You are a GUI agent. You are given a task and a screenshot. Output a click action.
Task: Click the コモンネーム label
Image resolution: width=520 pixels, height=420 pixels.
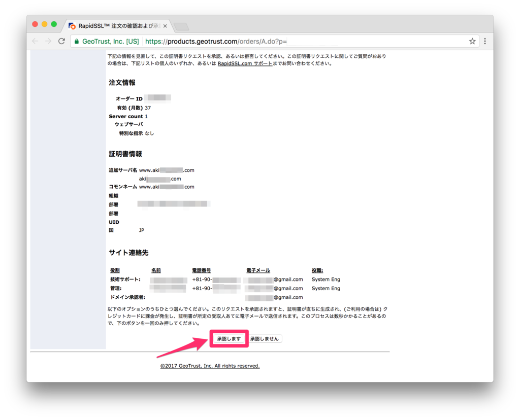(x=123, y=187)
